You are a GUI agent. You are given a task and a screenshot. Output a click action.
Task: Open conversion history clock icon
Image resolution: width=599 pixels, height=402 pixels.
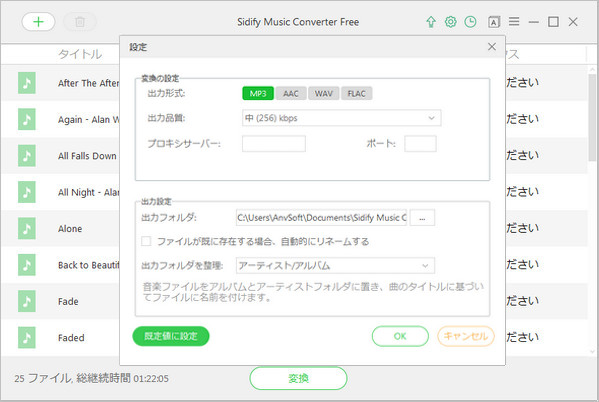(470, 22)
